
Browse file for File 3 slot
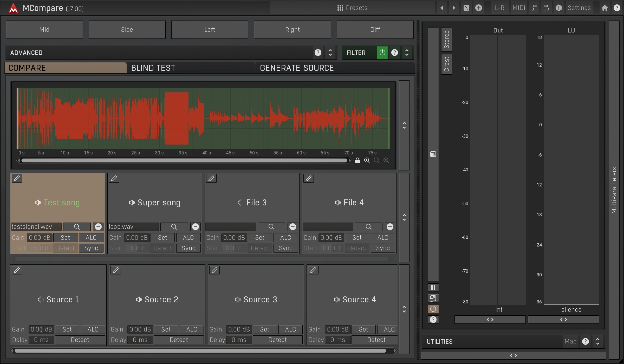pyautogui.click(x=271, y=227)
